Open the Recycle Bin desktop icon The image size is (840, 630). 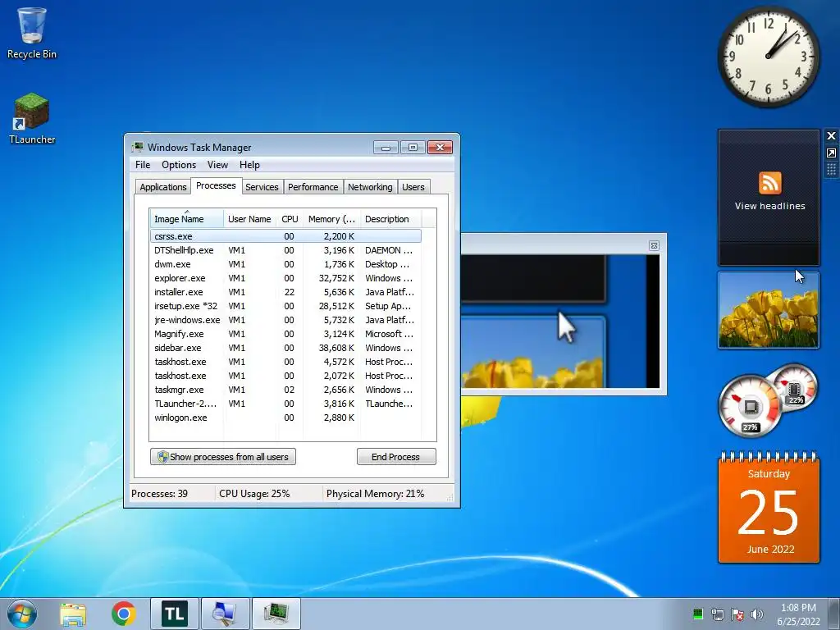point(32,33)
